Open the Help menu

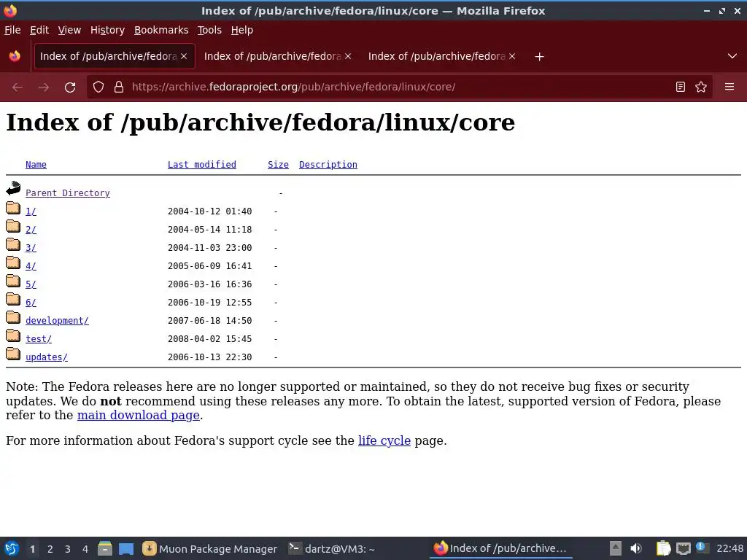[x=242, y=30]
